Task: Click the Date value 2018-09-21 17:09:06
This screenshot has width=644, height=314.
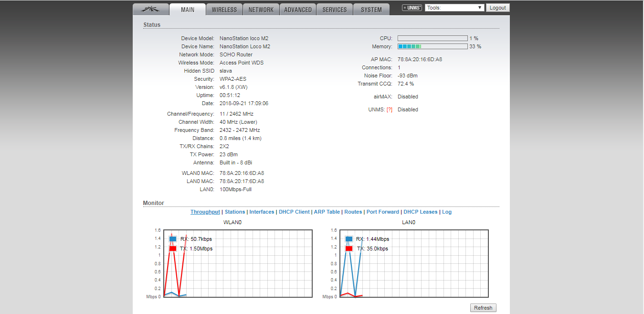Action: [x=244, y=103]
